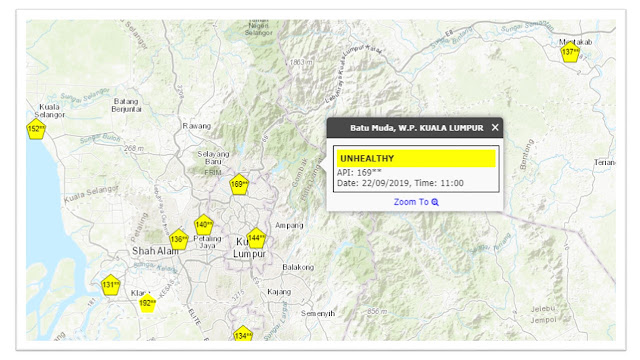Click the 140 air quality marker
The image size is (640, 360).
(204, 225)
